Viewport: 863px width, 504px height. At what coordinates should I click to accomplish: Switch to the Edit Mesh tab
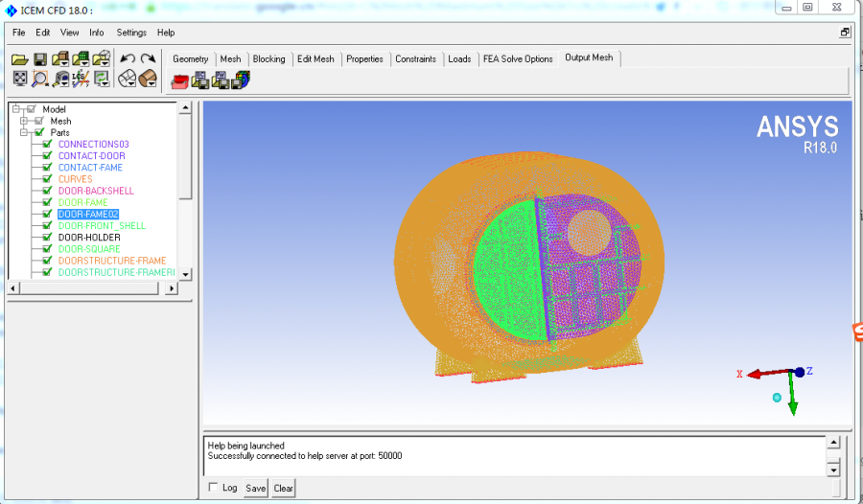click(315, 58)
